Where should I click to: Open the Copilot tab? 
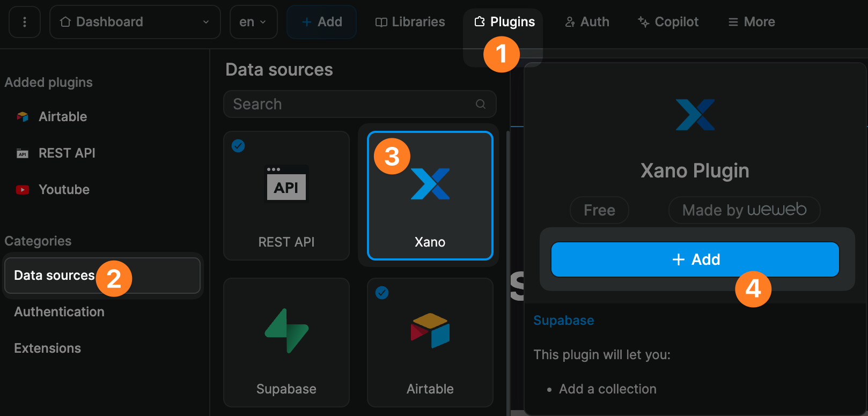click(x=668, y=22)
